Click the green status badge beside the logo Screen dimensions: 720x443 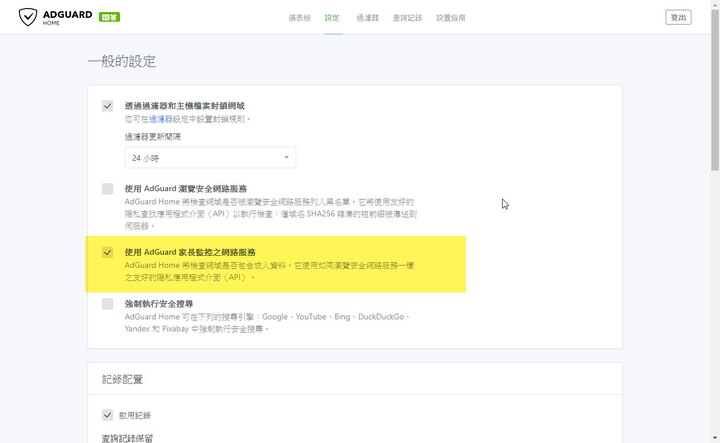109,17
